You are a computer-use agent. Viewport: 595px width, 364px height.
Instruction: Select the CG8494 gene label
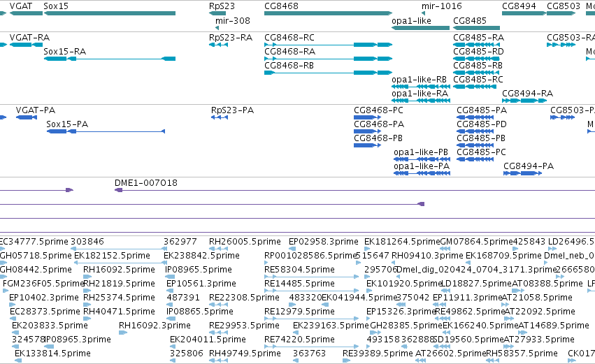point(519,6)
